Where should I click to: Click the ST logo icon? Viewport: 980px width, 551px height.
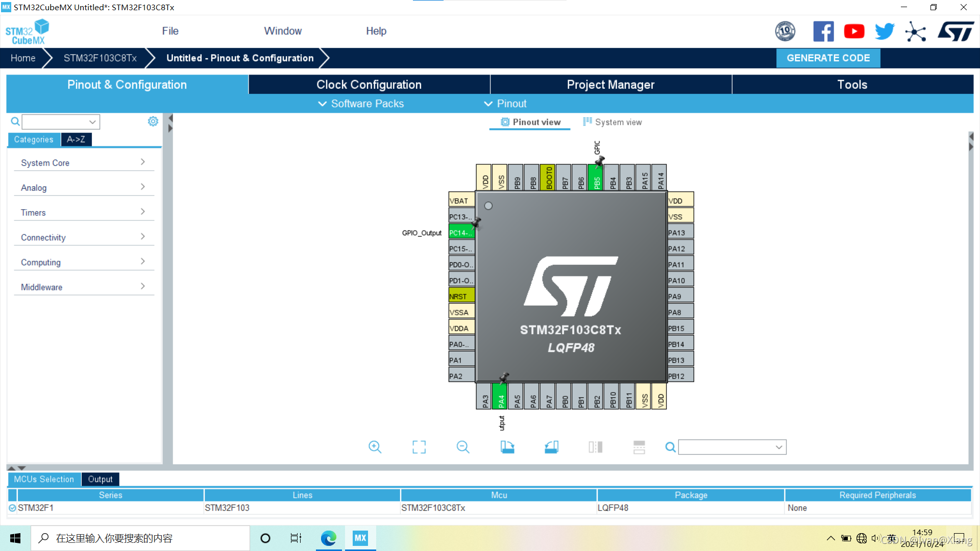(x=955, y=32)
